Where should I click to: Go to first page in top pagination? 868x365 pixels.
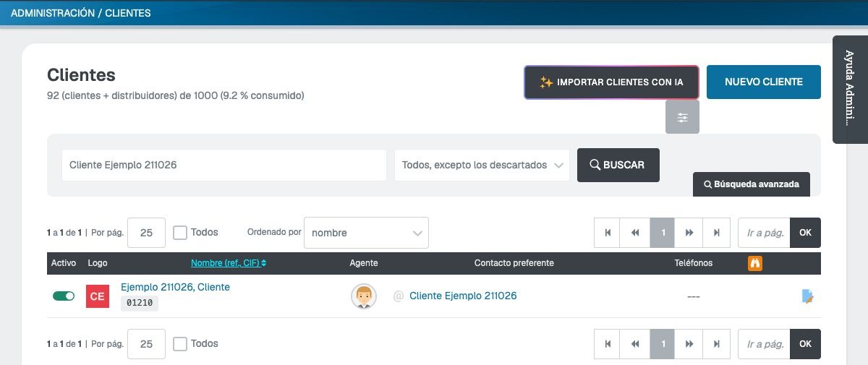pyautogui.click(x=608, y=233)
